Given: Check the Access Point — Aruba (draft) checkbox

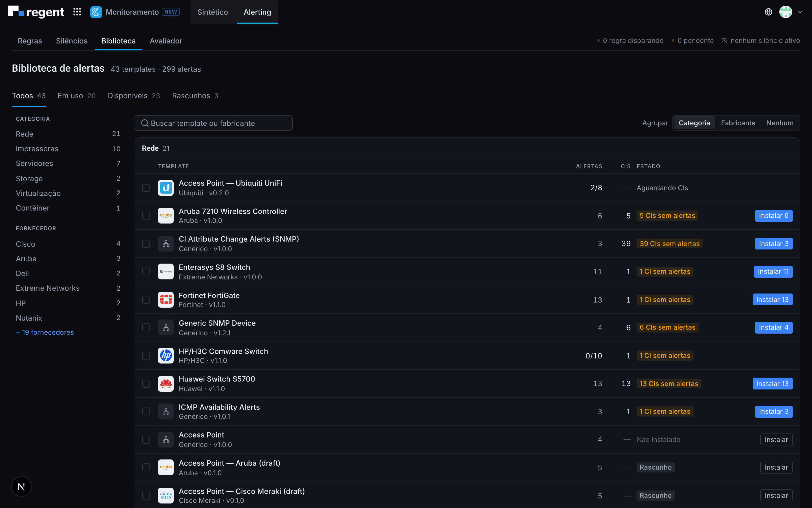Looking at the screenshot, I should (146, 467).
